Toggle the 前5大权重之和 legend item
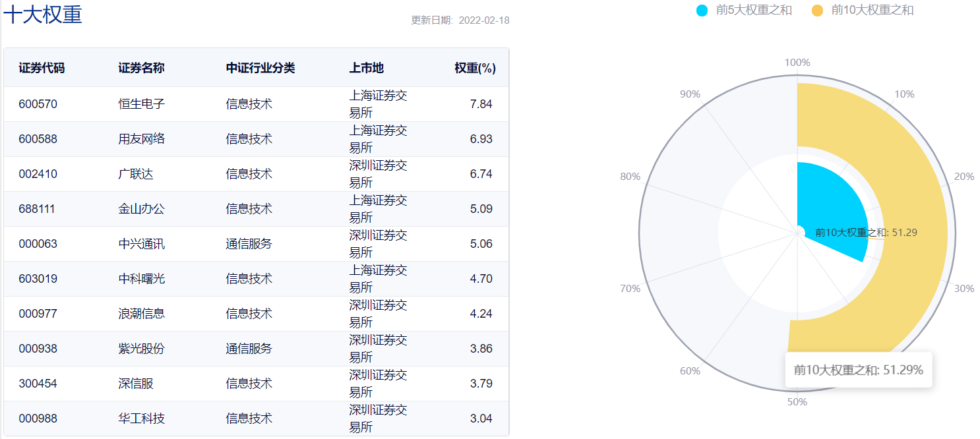The width and height of the screenshot is (980, 439). (x=744, y=10)
